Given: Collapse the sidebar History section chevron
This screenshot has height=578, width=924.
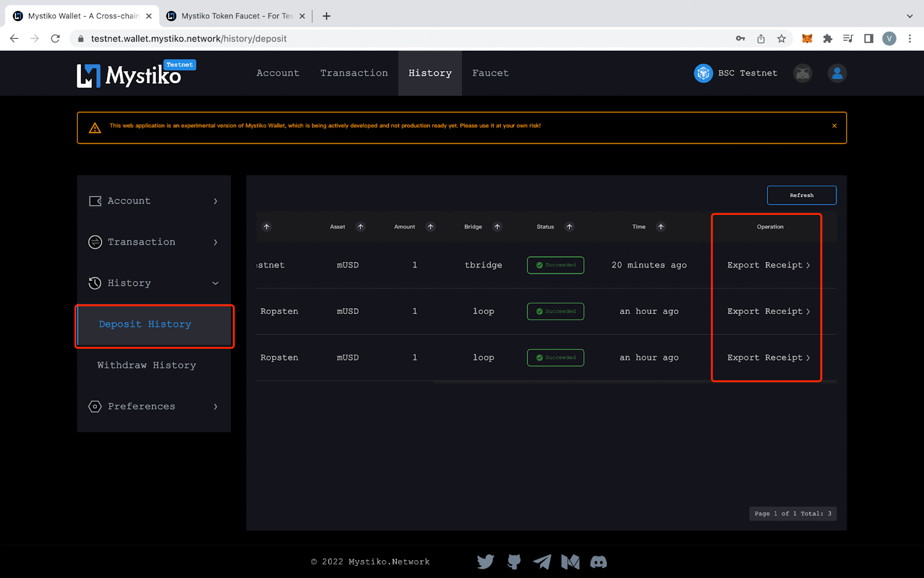Looking at the screenshot, I should [215, 283].
